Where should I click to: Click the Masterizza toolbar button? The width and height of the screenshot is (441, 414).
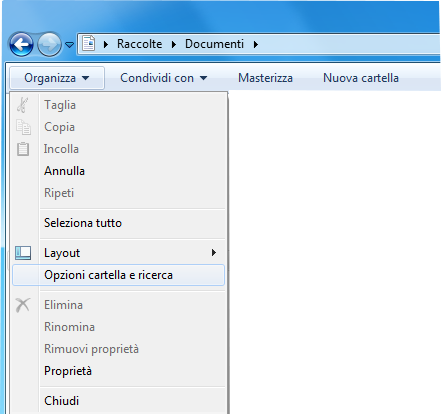point(265,78)
